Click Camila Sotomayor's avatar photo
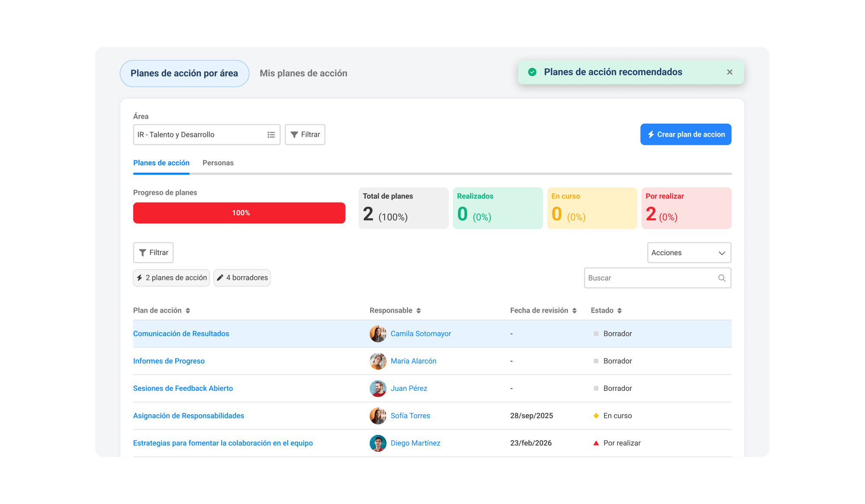 pos(378,334)
